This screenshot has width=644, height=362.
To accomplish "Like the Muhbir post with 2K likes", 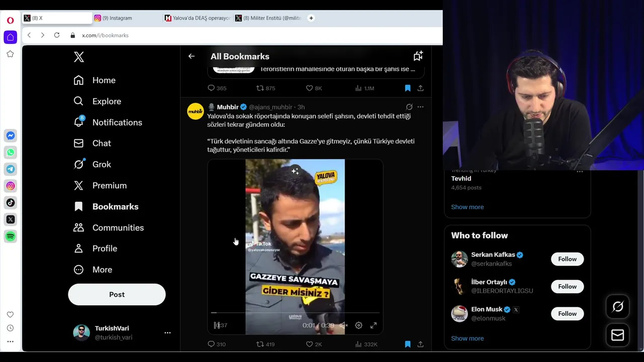I will (x=309, y=344).
